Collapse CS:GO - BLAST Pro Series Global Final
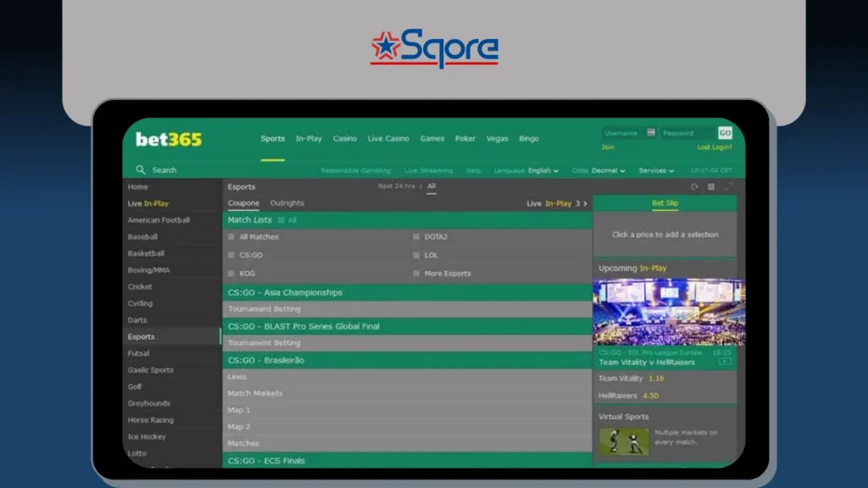The image size is (868, 488). point(408,326)
